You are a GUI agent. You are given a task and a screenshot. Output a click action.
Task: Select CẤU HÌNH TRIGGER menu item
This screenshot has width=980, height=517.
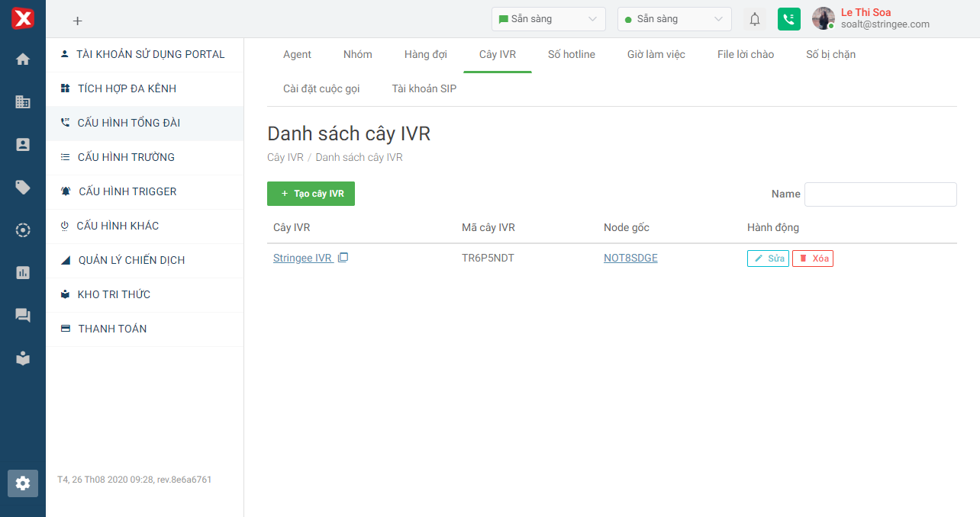[x=127, y=191]
